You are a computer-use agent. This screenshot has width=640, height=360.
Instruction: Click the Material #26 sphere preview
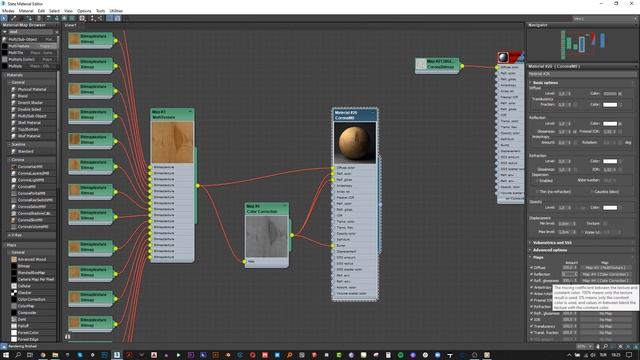[355, 142]
